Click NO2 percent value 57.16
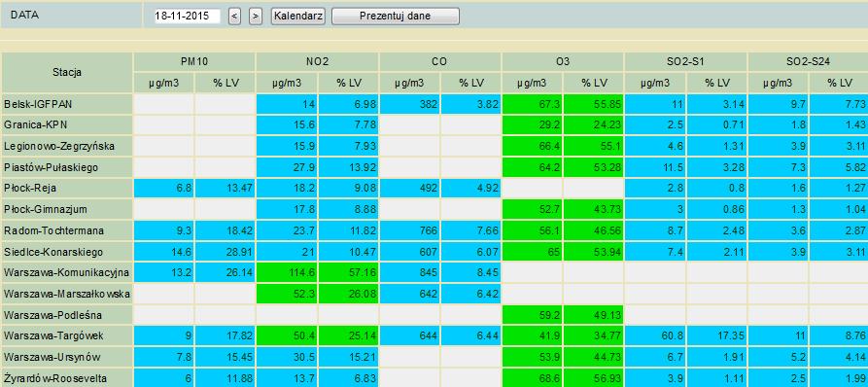 coord(348,273)
